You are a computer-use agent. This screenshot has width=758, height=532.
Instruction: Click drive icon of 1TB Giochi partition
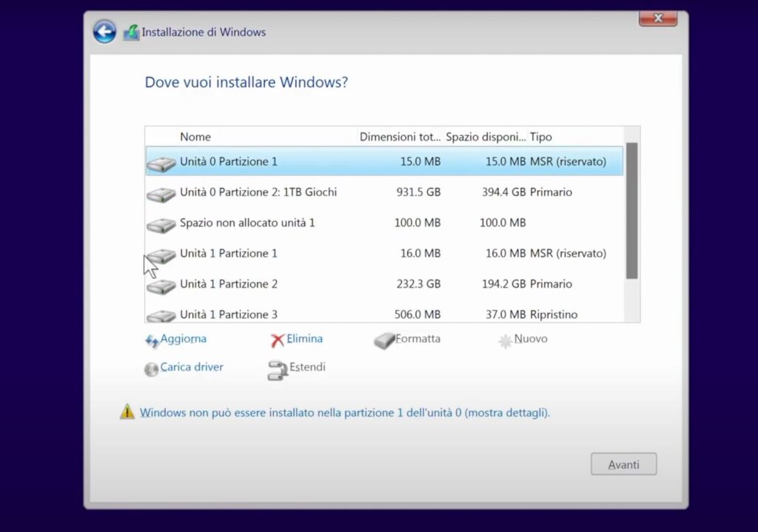pos(161,195)
